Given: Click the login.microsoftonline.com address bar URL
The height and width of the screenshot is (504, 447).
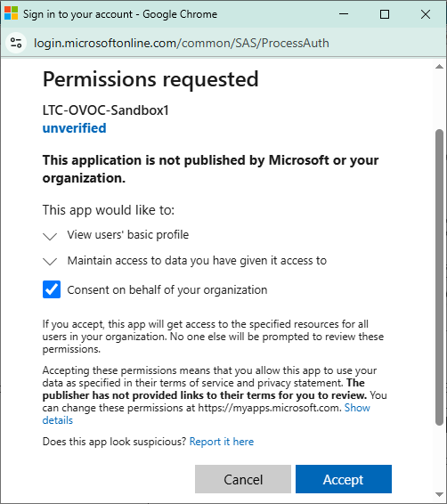Looking at the screenshot, I should (182, 43).
